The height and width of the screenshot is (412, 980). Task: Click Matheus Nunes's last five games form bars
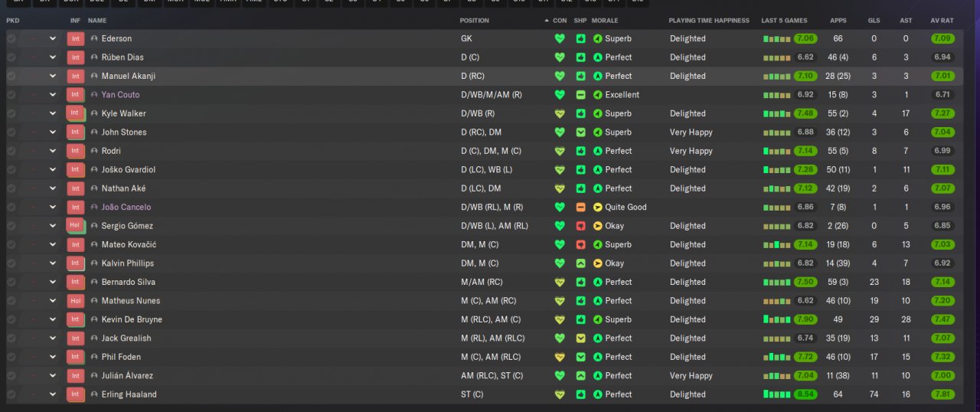777,301
